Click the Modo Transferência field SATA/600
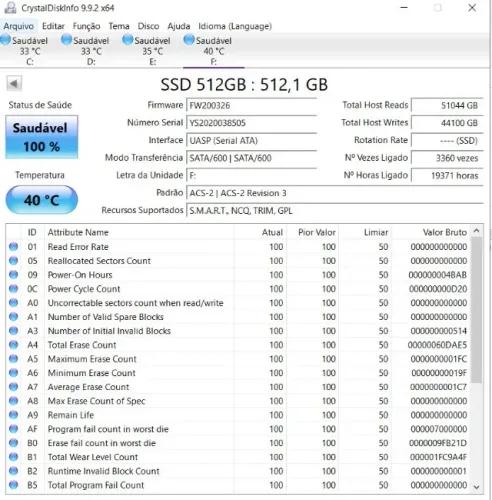Screen dimensions: 492x500 [x=251, y=158]
